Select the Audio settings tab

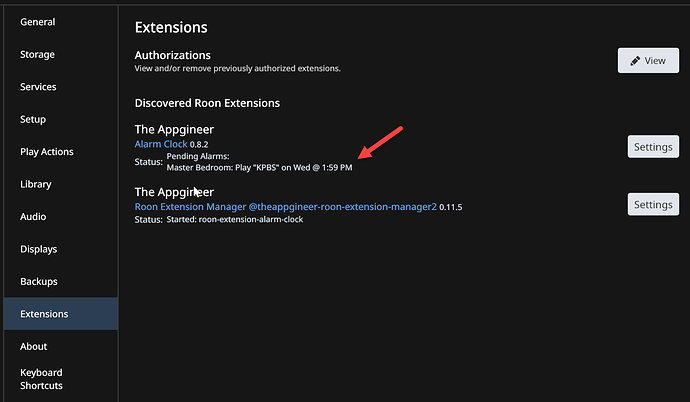tap(33, 216)
